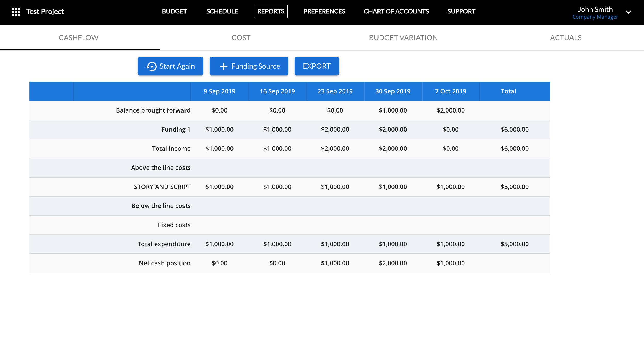
Task: Click the Start Again refresh icon
Action: click(x=151, y=66)
